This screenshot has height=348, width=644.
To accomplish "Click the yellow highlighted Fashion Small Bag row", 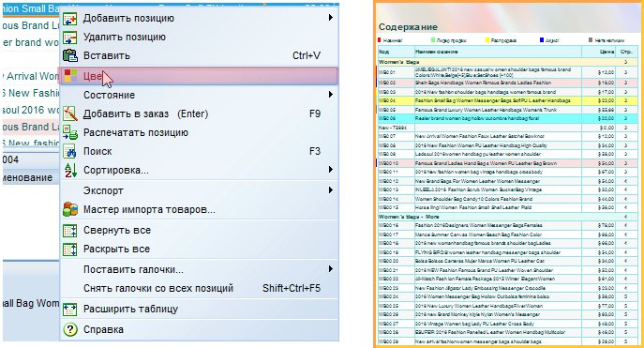I will [x=508, y=100].
